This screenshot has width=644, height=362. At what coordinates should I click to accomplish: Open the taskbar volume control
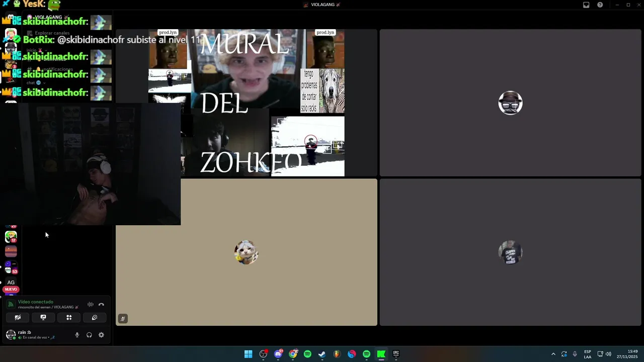click(608, 354)
